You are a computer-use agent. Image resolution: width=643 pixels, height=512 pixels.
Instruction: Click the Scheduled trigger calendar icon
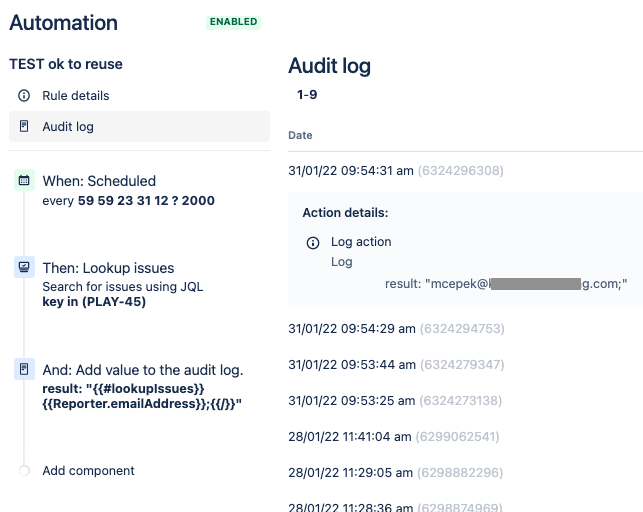point(24,180)
